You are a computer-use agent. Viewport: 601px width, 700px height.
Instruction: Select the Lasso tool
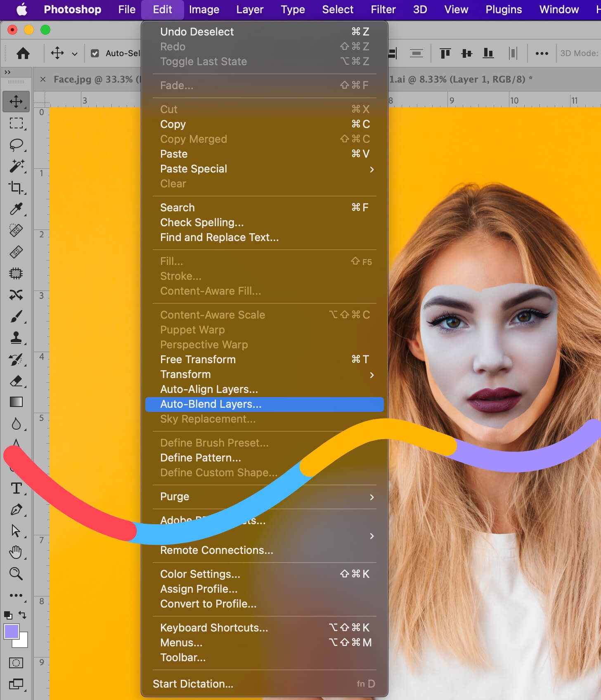pyautogui.click(x=16, y=144)
